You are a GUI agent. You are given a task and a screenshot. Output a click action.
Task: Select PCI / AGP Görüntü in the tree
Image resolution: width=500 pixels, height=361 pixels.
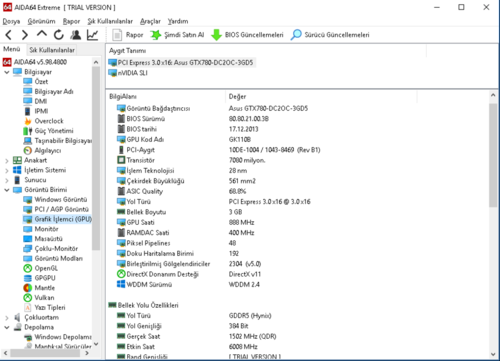(x=56, y=209)
